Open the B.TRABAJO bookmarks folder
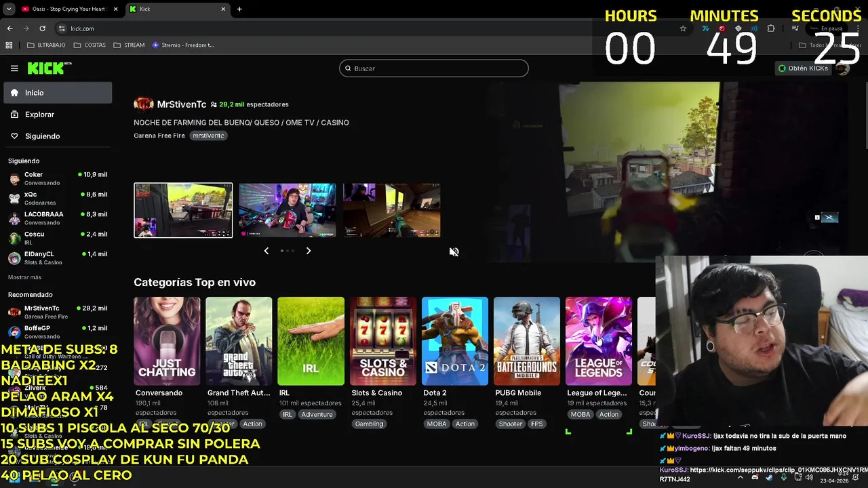 46,45
